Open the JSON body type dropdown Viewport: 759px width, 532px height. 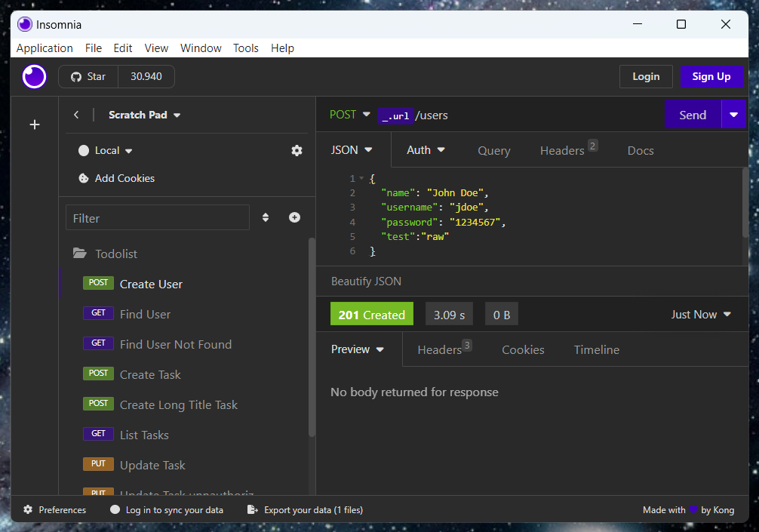(x=352, y=150)
